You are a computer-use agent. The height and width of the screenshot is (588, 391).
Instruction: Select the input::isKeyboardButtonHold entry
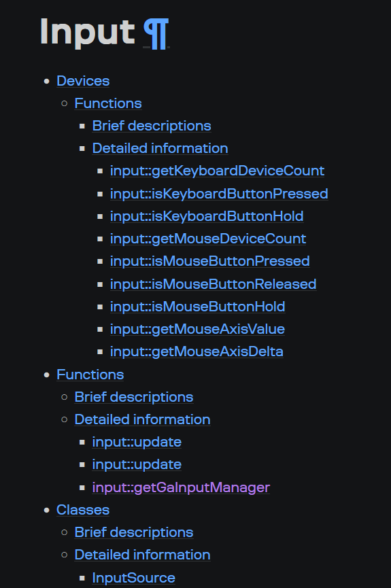pyautogui.click(x=207, y=216)
